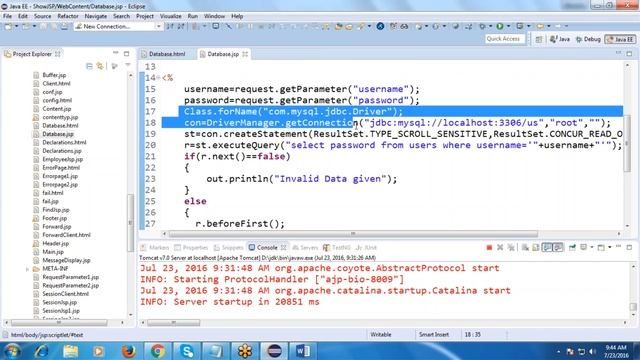Switch to the Properties tab
The image size is (640, 360).
191,248
